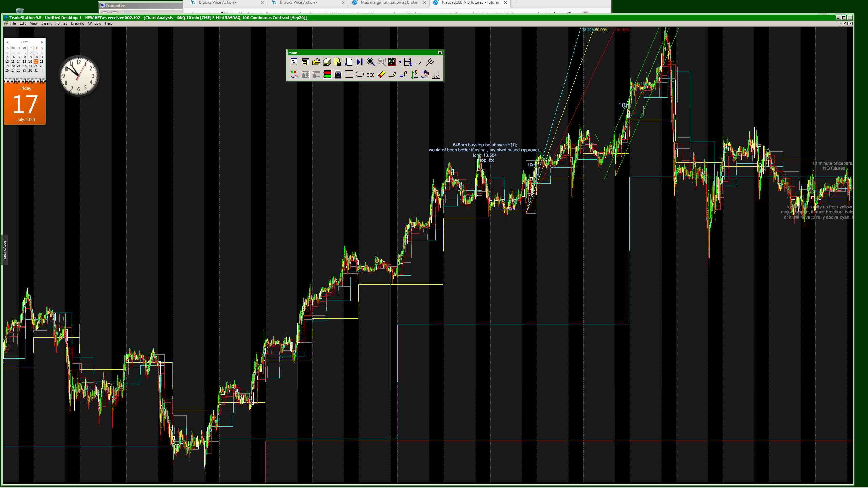868x488 pixels.
Task: Open the Drawing menu
Action: (x=77, y=23)
